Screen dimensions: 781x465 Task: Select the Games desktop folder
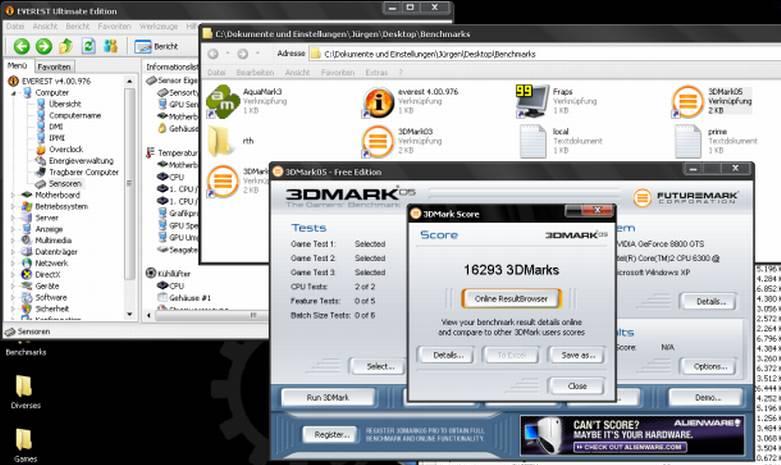click(x=25, y=446)
